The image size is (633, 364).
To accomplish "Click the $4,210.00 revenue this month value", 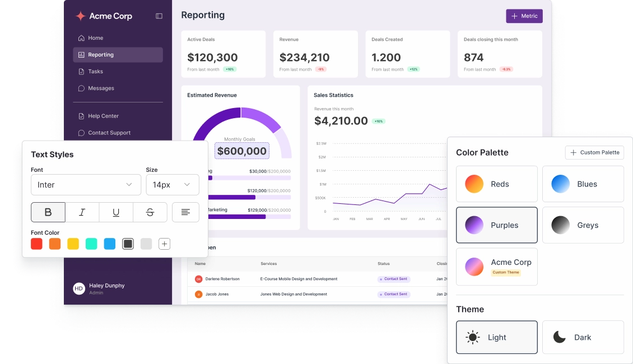I will coord(341,121).
